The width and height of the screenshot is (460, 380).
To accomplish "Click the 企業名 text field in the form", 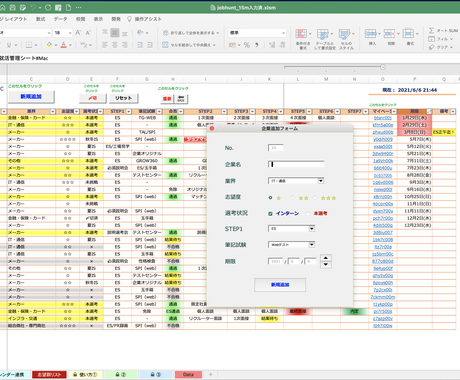I will [x=296, y=164].
